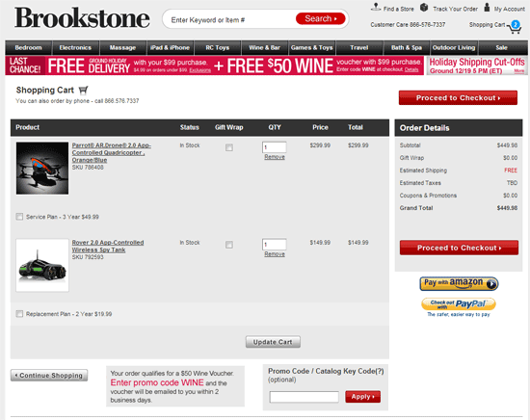Click the top Proceed to Checkout button
The image size is (530, 420).
tap(458, 97)
